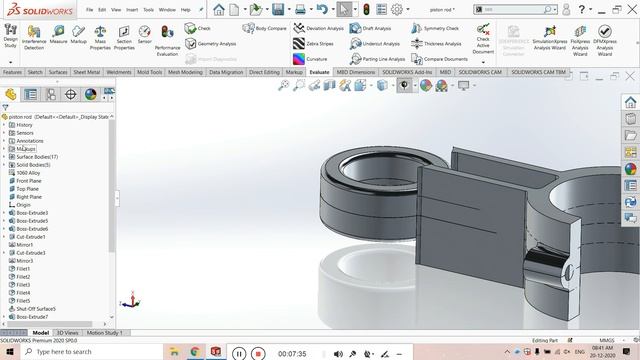The width and height of the screenshot is (640, 360).
Task: Open the Interference Detection tool
Action: click(34, 37)
